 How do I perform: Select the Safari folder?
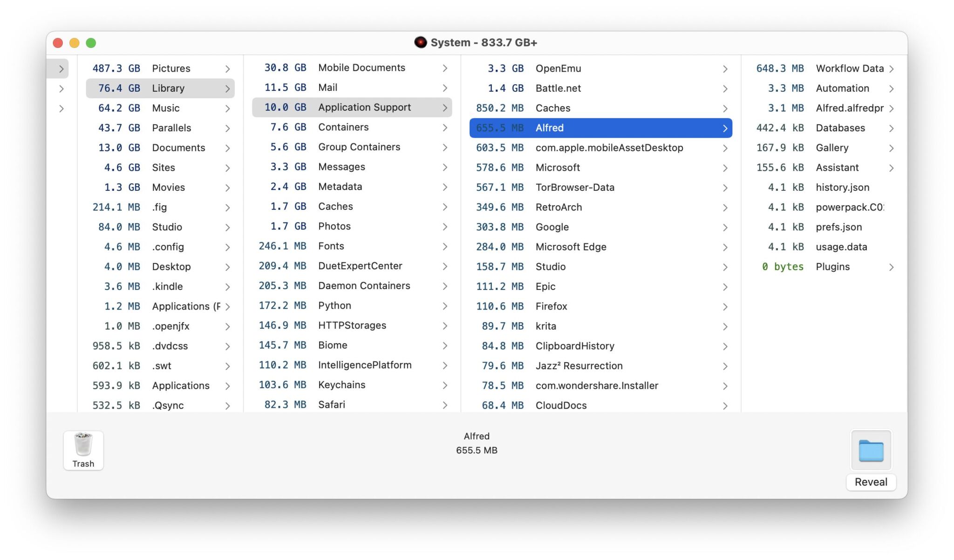point(352,405)
